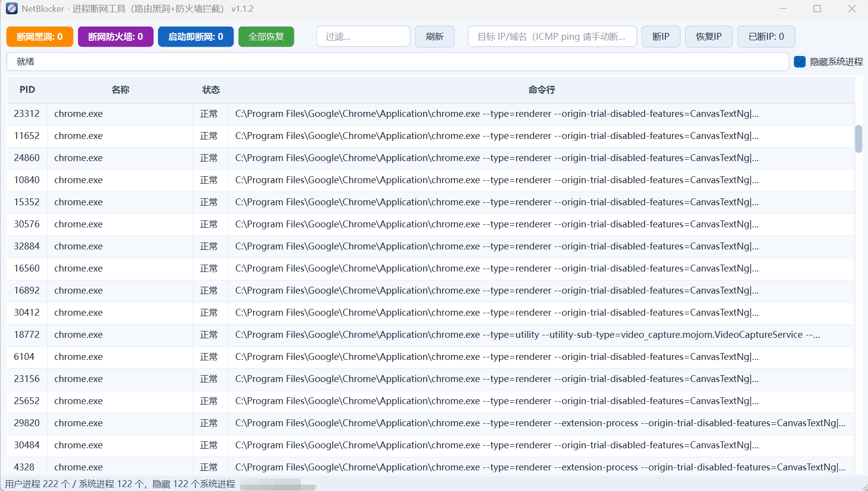Select the process row with PID 10840
Screen dimensions: 868x491
(431, 180)
